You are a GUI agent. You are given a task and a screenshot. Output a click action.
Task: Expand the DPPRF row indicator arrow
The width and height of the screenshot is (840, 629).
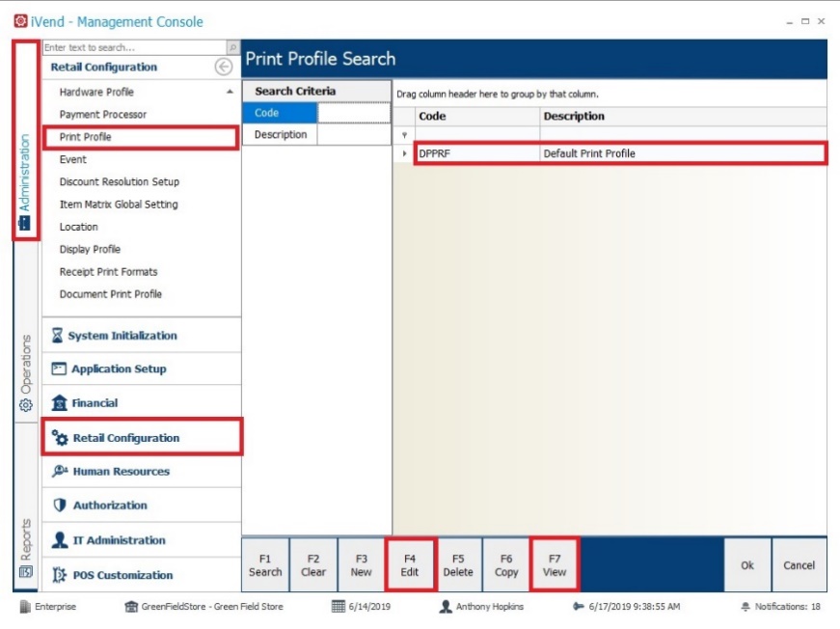click(x=404, y=153)
